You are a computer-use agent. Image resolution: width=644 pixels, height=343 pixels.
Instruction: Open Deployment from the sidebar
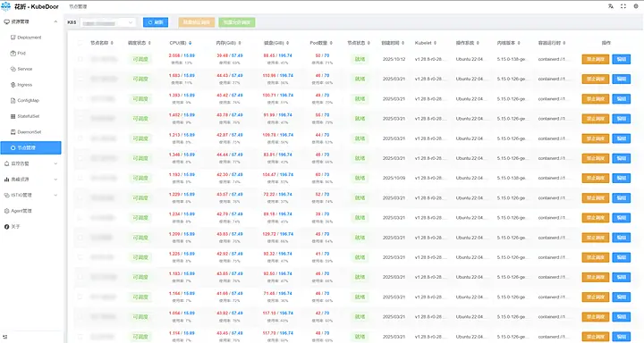[x=30, y=38]
